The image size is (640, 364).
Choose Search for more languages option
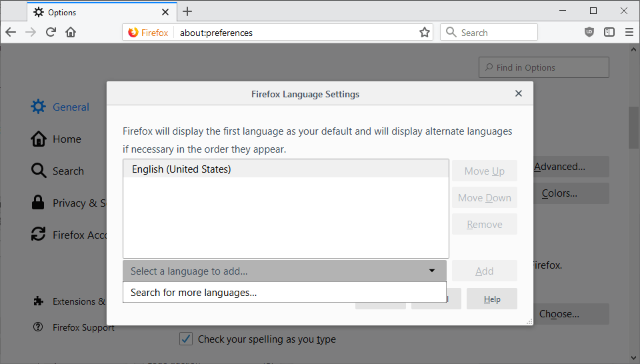click(285, 293)
